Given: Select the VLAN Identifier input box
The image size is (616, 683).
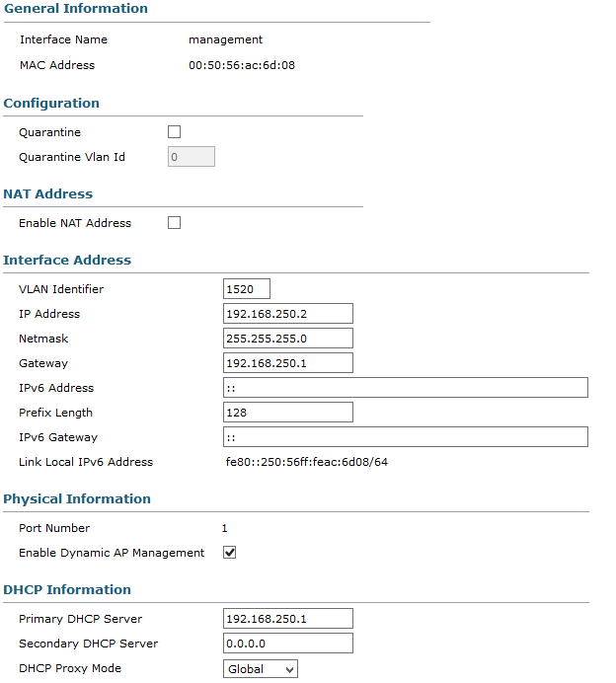Looking at the screenshot, I should [247, 289].
